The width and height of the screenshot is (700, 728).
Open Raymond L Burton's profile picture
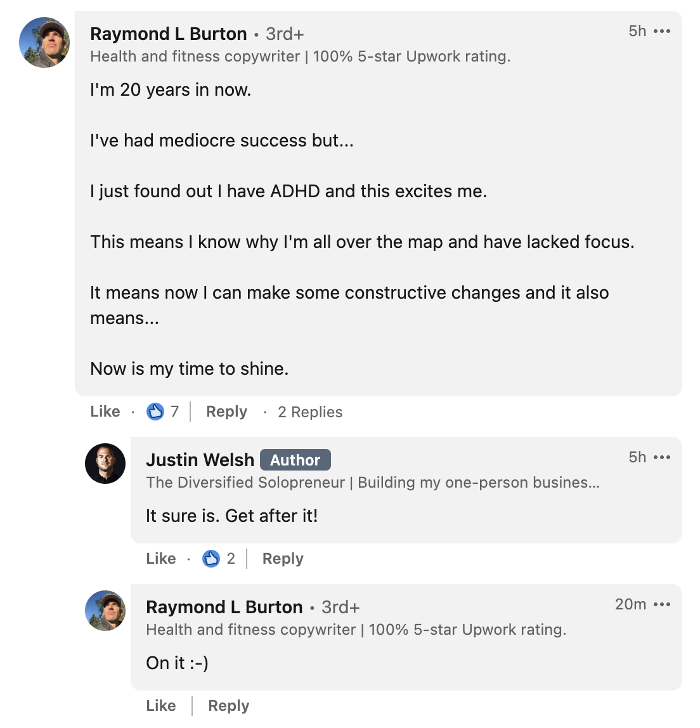coord(44,43)
